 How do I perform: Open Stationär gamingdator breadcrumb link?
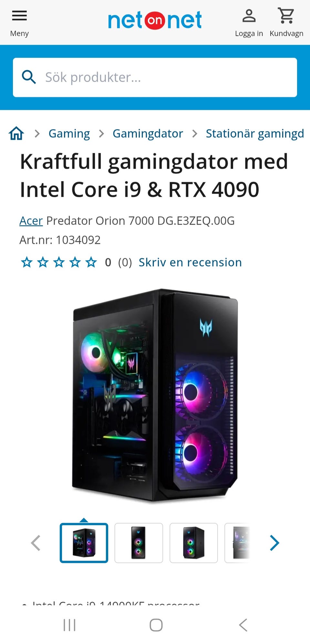pyautogui.click(x=255, y=133)
